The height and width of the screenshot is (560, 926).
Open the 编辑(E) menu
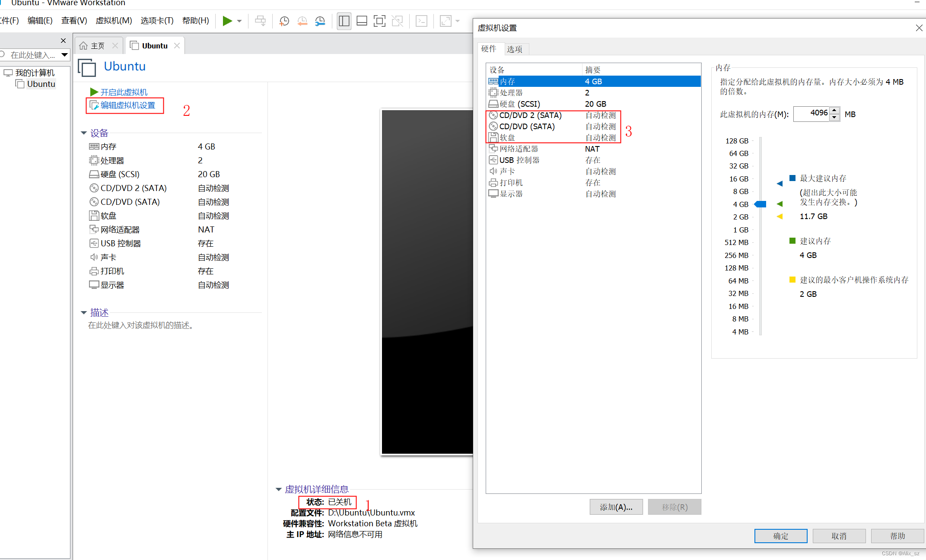coord(40,21)
